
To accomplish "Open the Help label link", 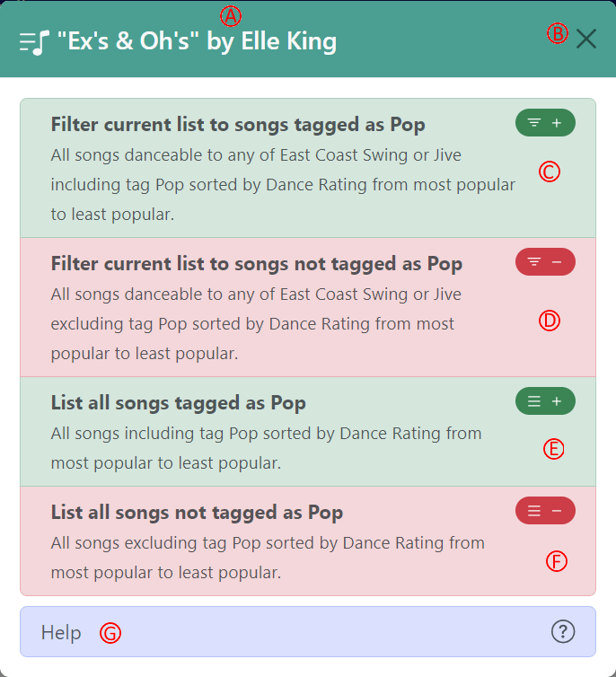I will click(61, 633).
